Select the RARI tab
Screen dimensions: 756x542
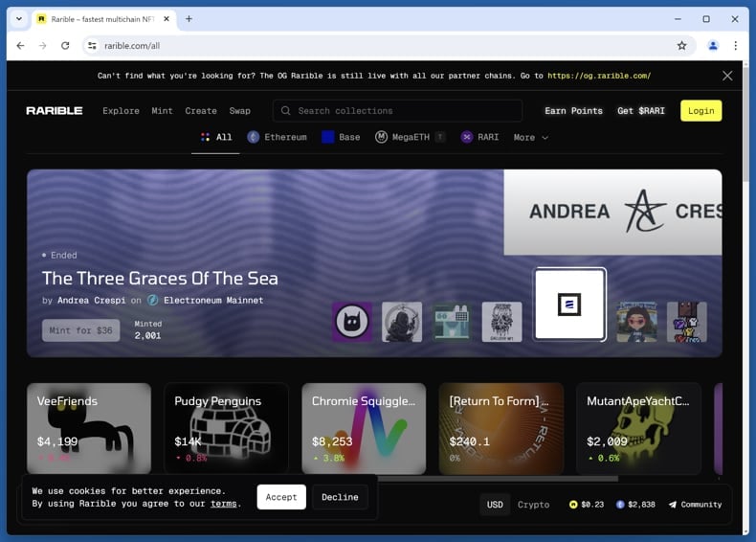point(479,138)
